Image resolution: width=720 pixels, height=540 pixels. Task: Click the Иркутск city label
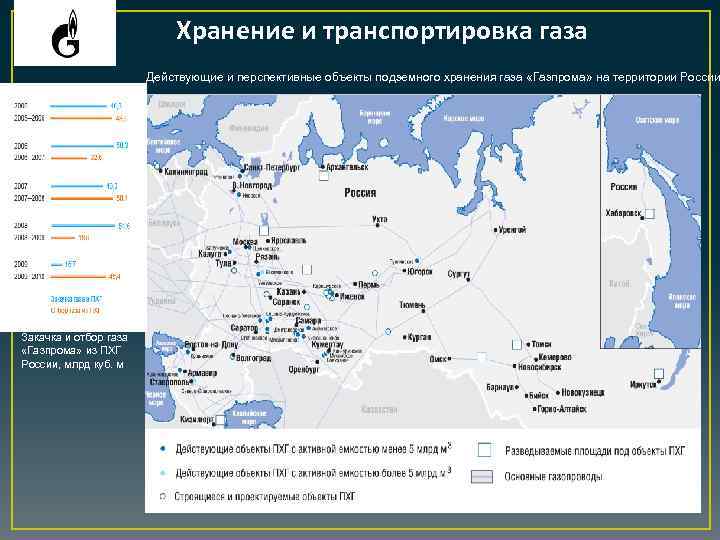pyautogui.click(x=643, y=385)
